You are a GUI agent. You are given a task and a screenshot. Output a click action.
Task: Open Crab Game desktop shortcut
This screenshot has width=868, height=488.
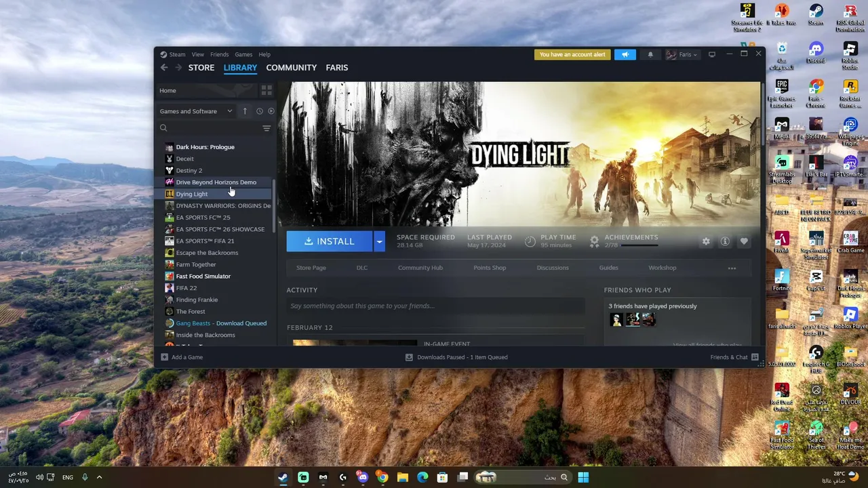coord(850,243)
